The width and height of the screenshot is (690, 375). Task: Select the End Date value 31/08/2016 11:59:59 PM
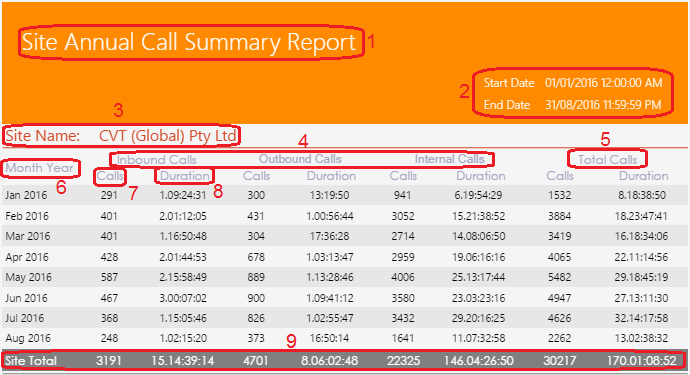tap(603, 105)
